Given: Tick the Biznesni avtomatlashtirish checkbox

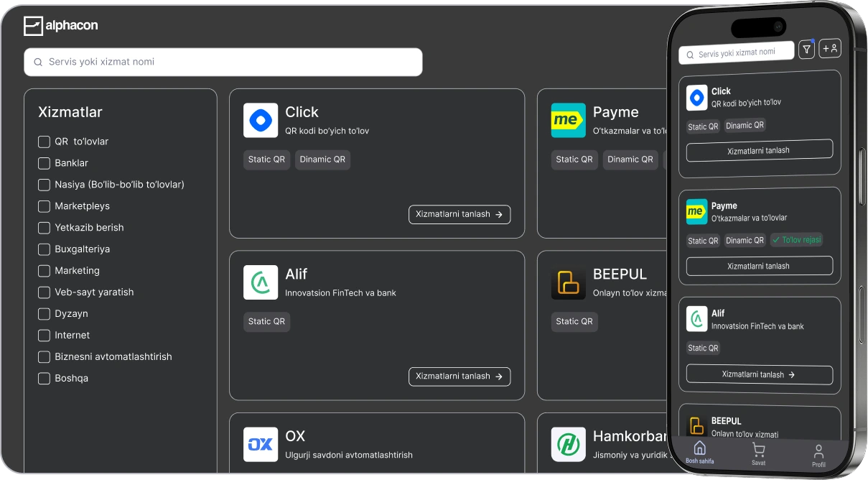Looking at the screenshot, I should 44,357.
